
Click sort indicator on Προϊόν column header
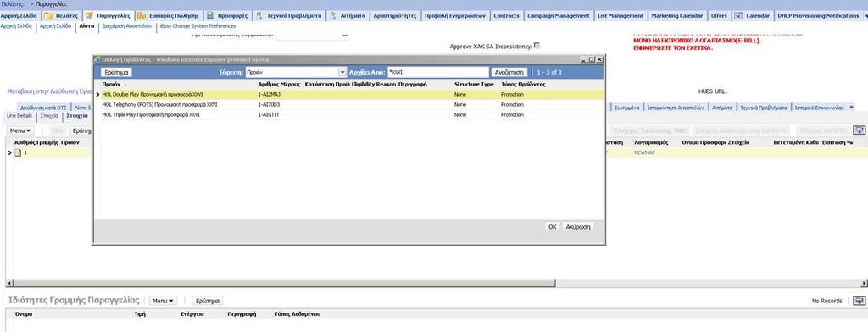click(x=125, y=85)
